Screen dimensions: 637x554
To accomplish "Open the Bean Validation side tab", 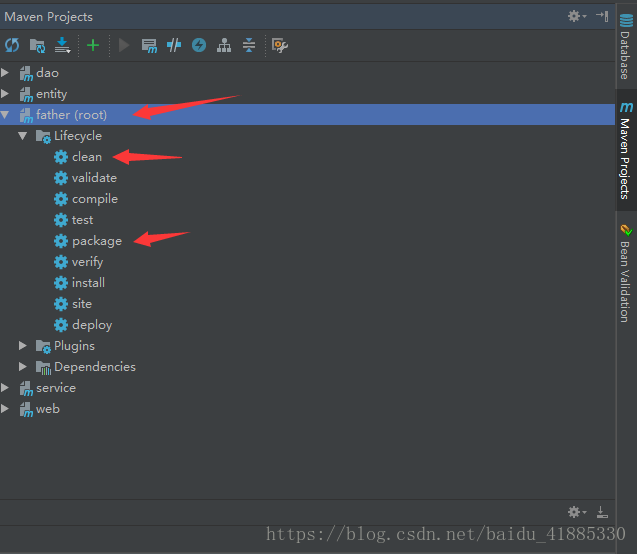I will pyautogui.click(x=626, y=273).
